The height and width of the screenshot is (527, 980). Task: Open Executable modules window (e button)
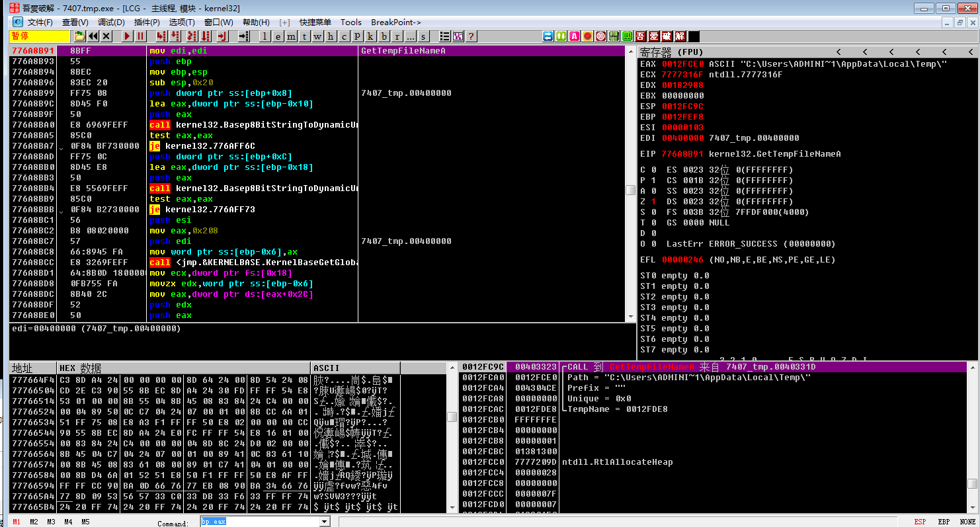point(278,36)
